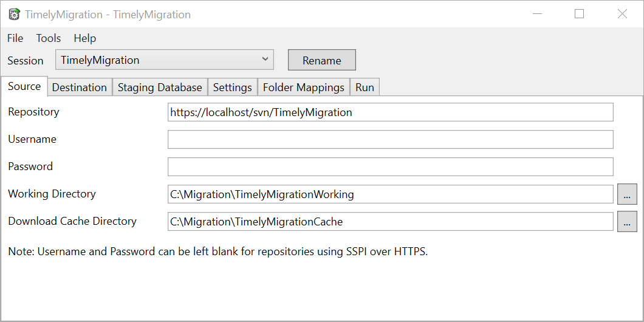Click the Repository URL field
Screen dimensions: 644x322
pos(390,112)
